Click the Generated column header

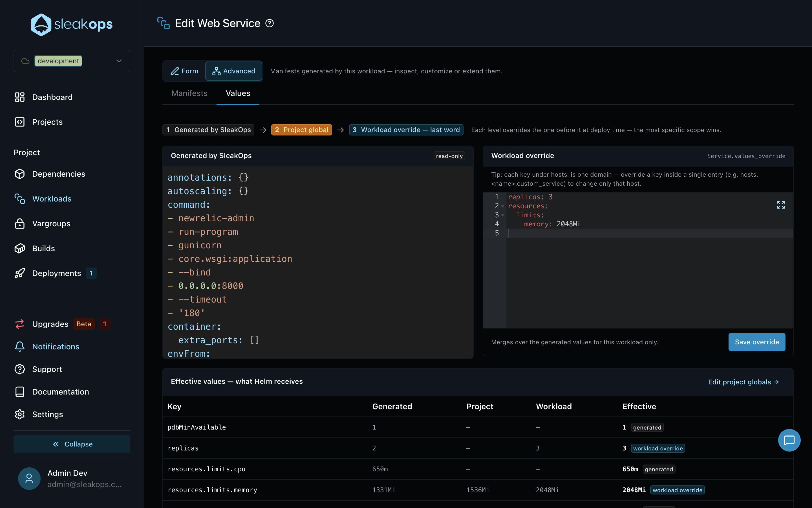coord(392,406)
